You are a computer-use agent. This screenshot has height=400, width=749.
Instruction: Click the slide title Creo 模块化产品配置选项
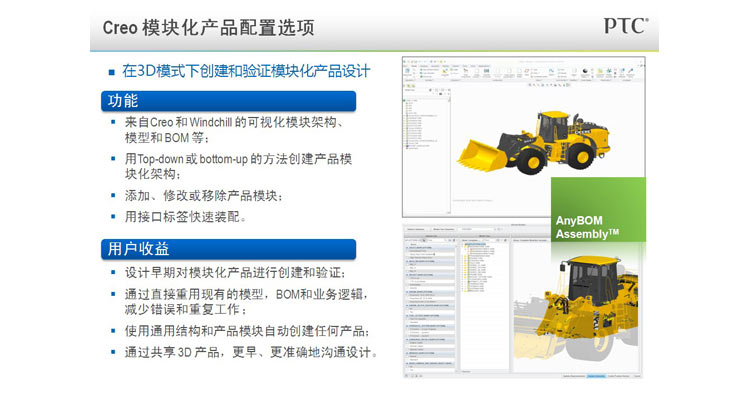(x=208, y=27)
